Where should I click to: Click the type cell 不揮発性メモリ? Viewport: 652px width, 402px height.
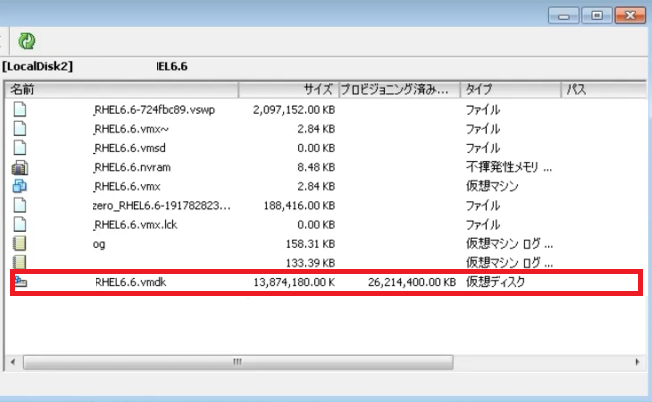(509, 167)
